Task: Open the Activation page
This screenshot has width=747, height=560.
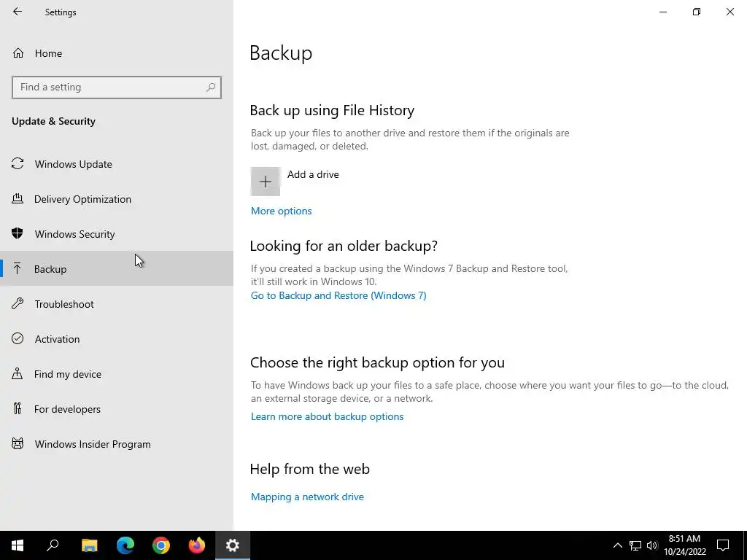Action: (x=117, y=338)
